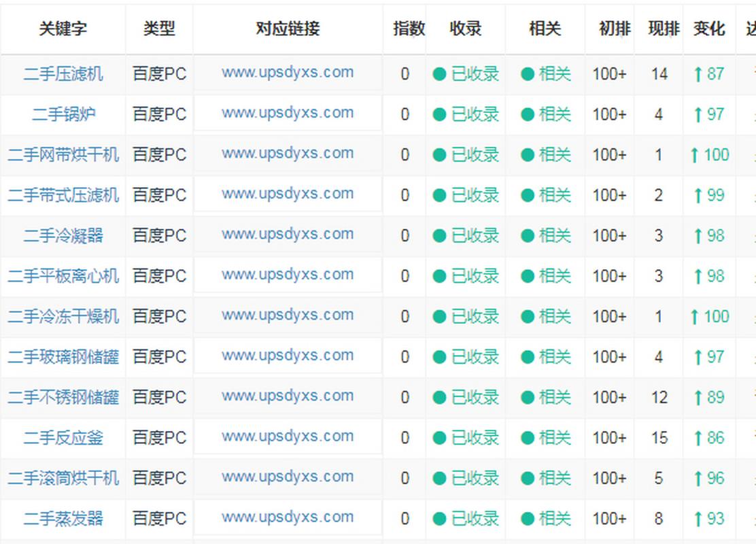Open the keyword link 二手反应釜
The width and height of the screenshot is (756, 544).
[63, 438]
